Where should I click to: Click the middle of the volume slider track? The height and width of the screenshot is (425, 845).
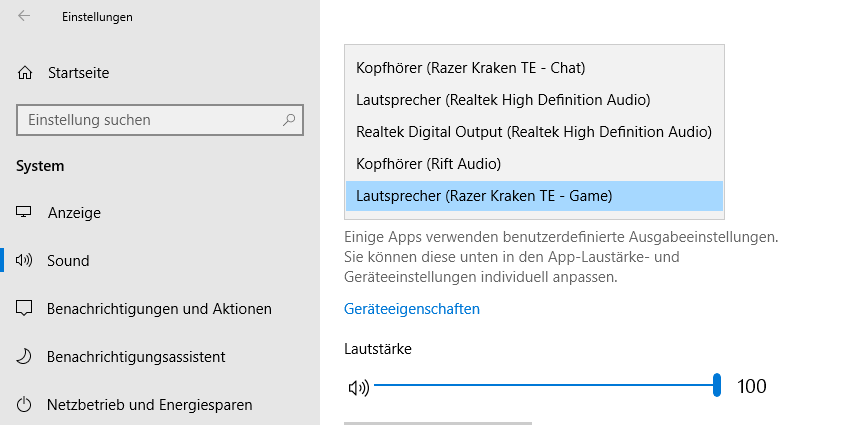point(545,385)
